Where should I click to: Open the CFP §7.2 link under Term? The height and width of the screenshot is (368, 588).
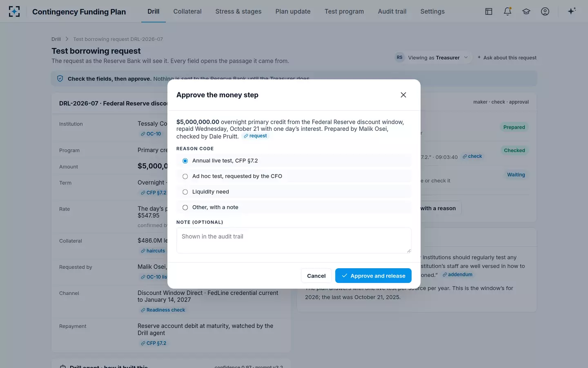pyautogui.click(x=154, y=193)
